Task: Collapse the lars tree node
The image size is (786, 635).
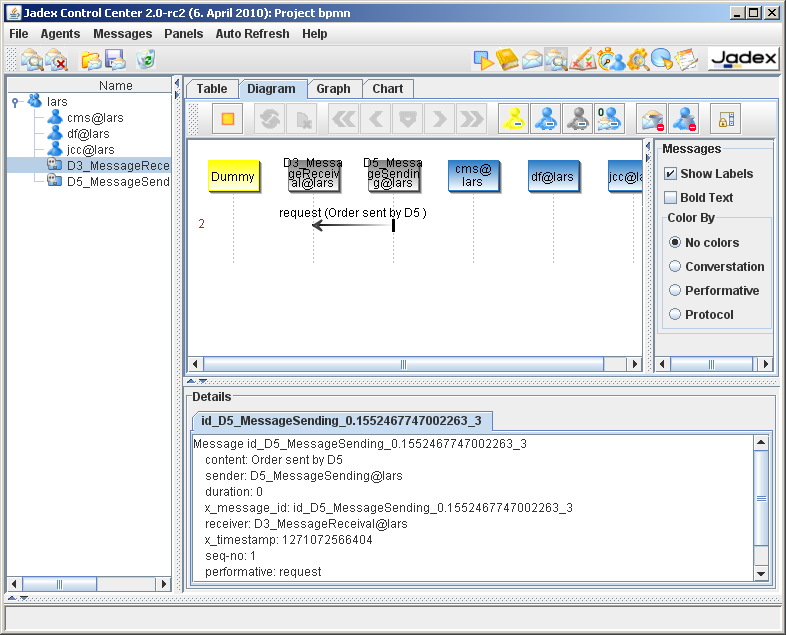Action: 15,102
